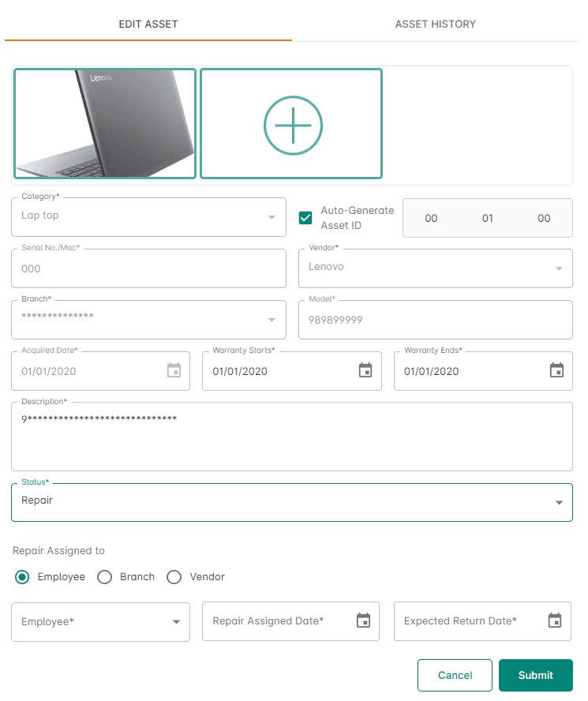Viewport: 588px width, 701px height.
Task: Click the Cancel button
Action: click(x=455, y=675)
